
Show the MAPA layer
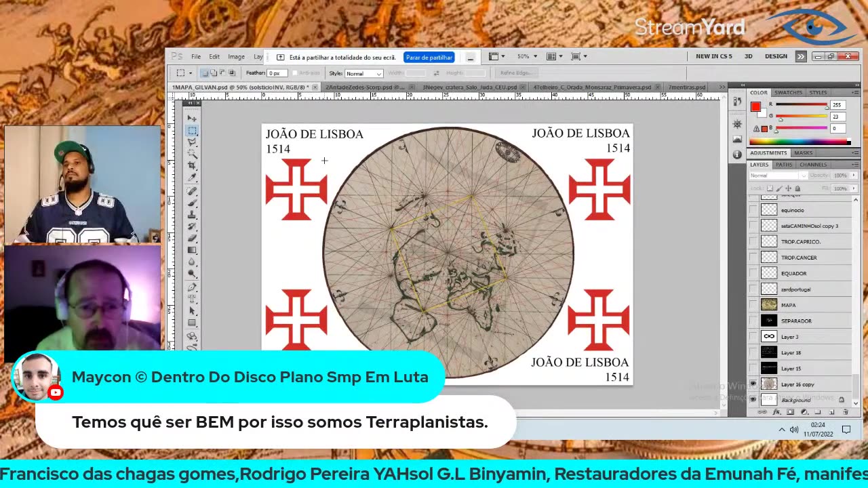753,305
